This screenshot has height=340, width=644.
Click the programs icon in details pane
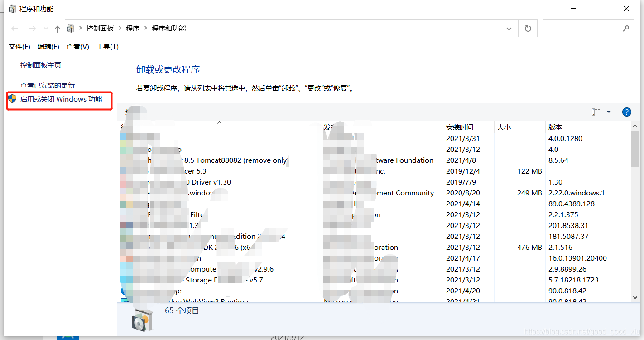click(x=142, y=320)
